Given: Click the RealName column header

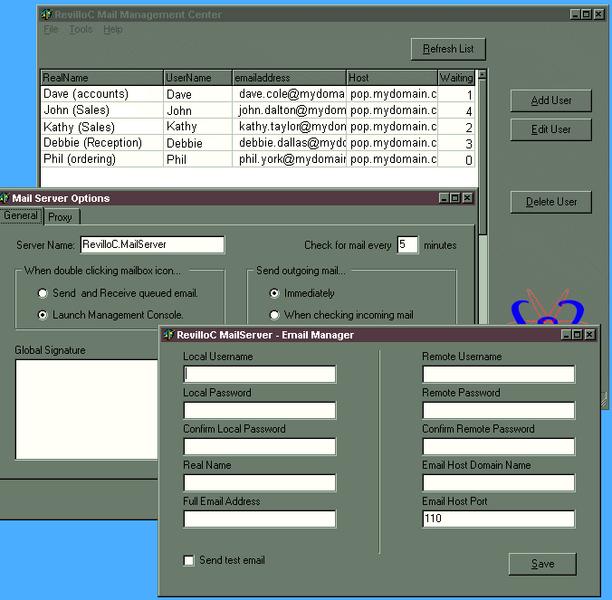Looking at the screenshot, I should pos(102,78).
